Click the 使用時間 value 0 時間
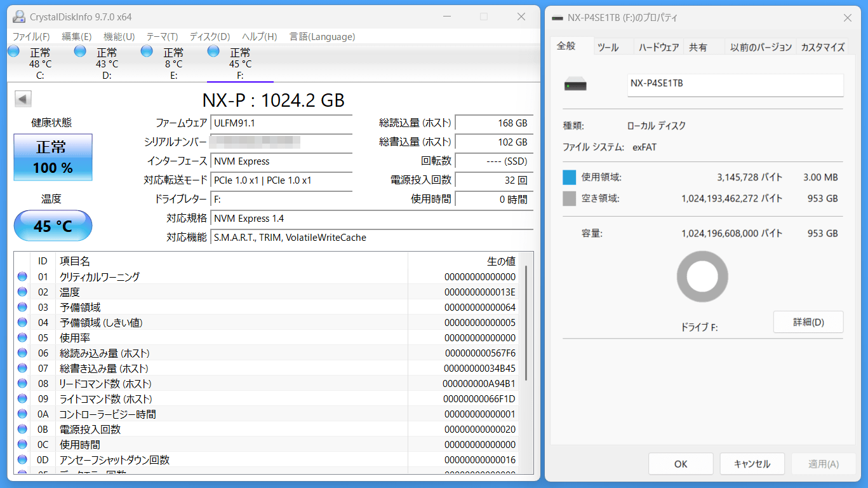868x488 pixels. pyautogui.click(x=494, y=200)
